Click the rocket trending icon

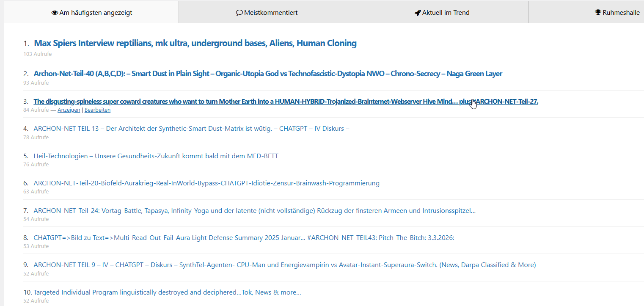418,13
